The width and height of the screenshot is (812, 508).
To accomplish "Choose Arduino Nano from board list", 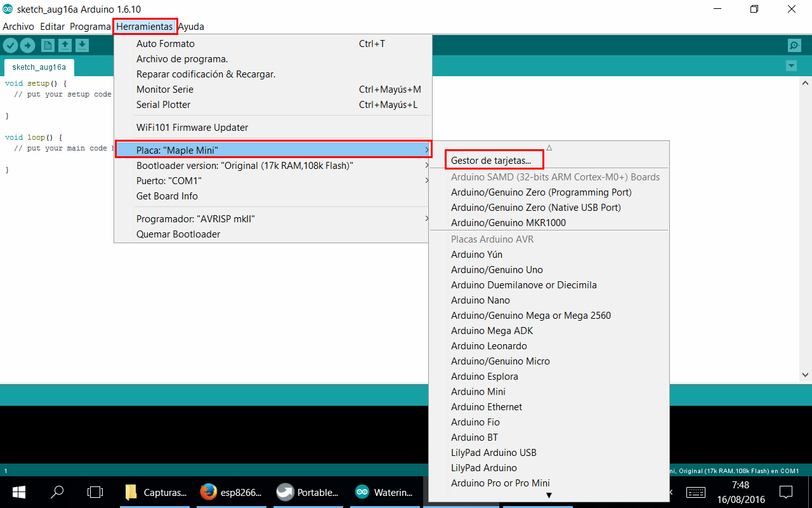I will pyautogui.click(x=480, y=300).
